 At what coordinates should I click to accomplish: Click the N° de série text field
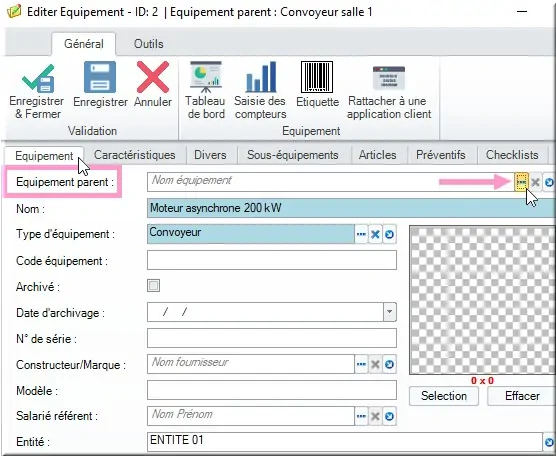tap(272, 338)
